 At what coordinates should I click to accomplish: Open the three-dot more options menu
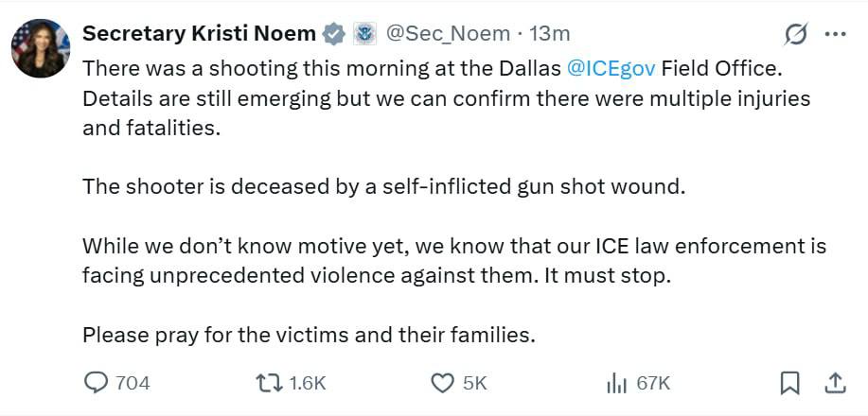835,34
